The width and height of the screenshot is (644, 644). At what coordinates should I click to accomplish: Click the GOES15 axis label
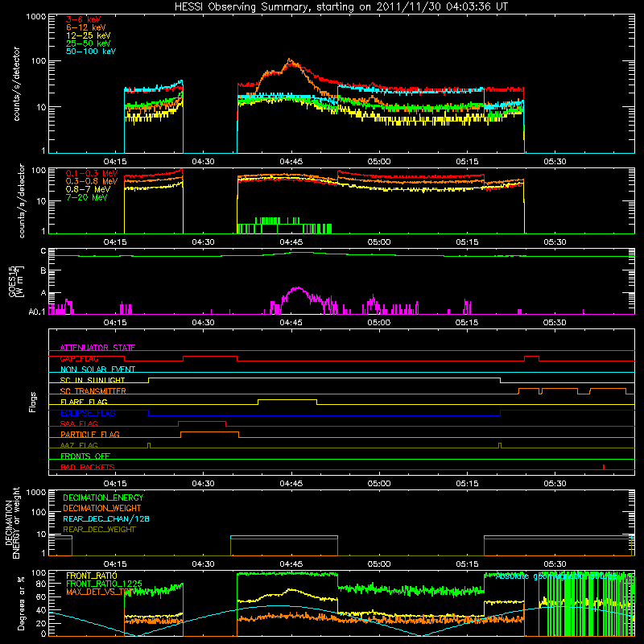[15, 281]
